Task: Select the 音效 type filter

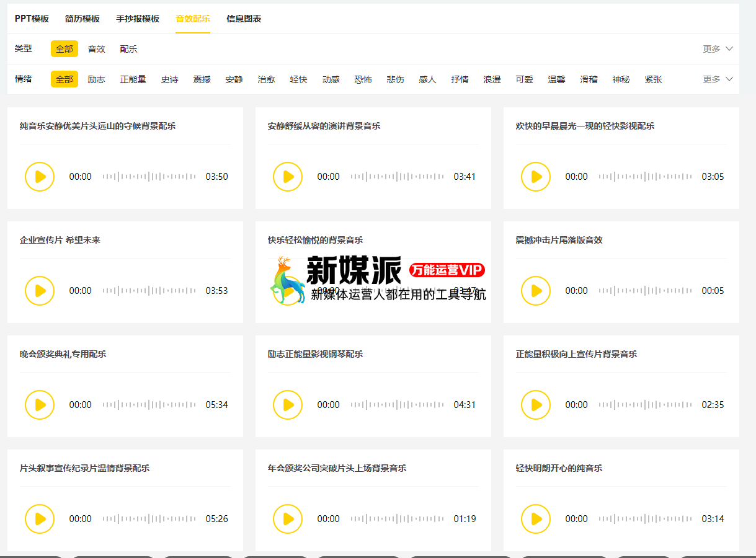Action: pyautogui.click(x=96, y=49)
